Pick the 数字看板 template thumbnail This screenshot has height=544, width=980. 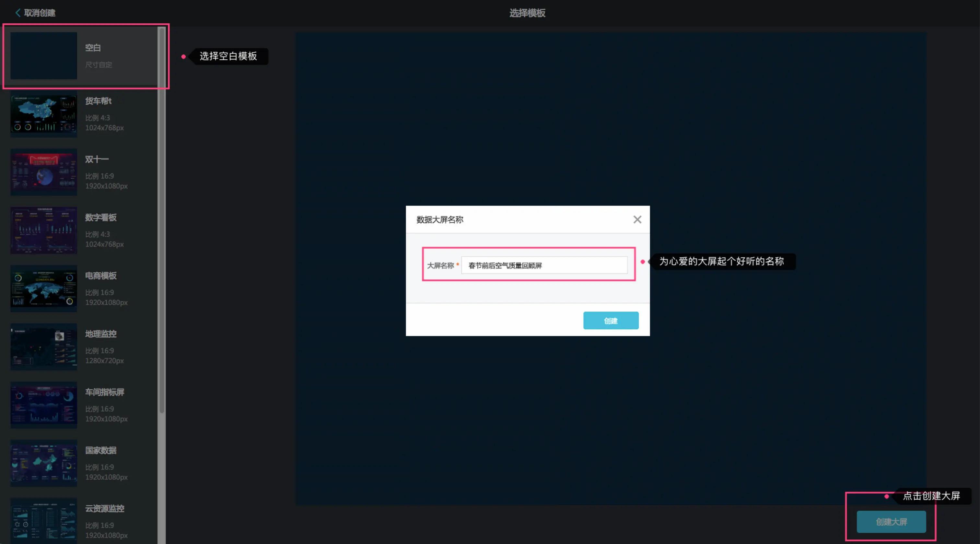(44, 230)
